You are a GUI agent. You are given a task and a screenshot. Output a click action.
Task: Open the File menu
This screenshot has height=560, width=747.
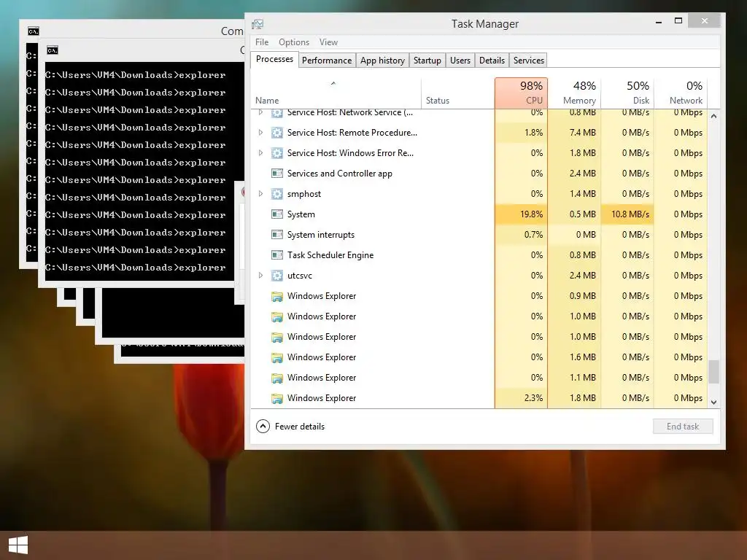262,42
